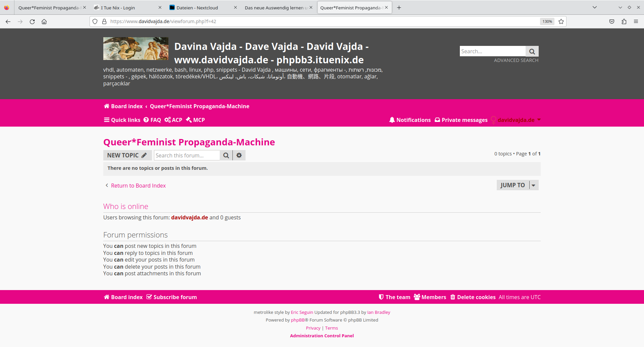Follow the Return to Board Index link
This screenshot has width=644, height=347.
[x=138, y=186]
